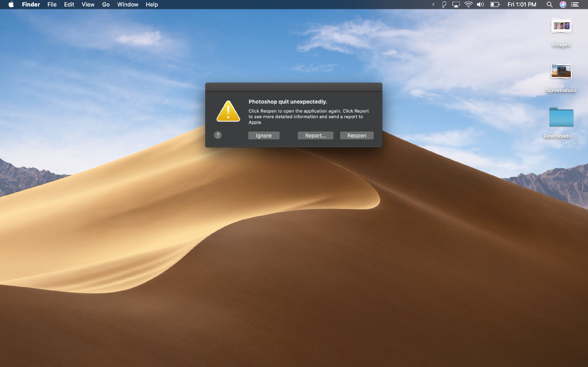Open the Apple menu
588x367 pixels.
[11, 5]
